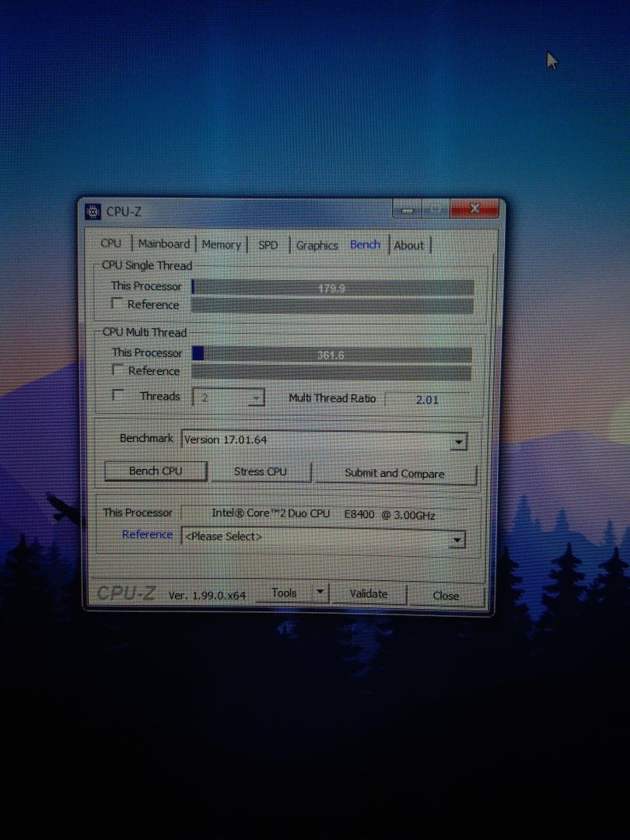Select the SPD tab
Image resolution: width=630 pixels, height=840 pixels.
(268, 245)
